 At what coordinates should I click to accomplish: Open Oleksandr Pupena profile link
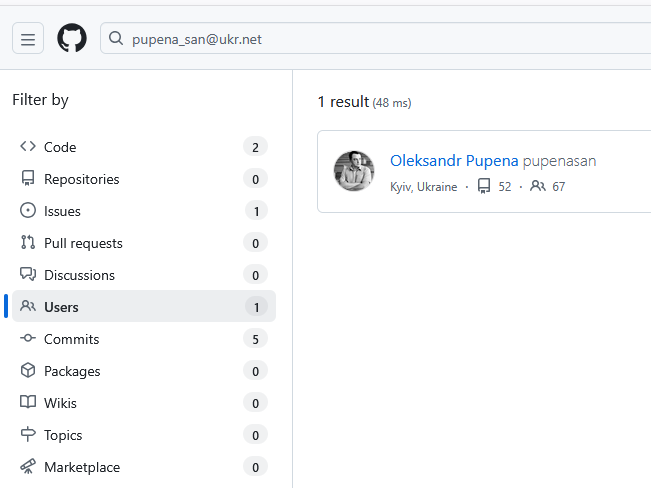click(454, 160)
